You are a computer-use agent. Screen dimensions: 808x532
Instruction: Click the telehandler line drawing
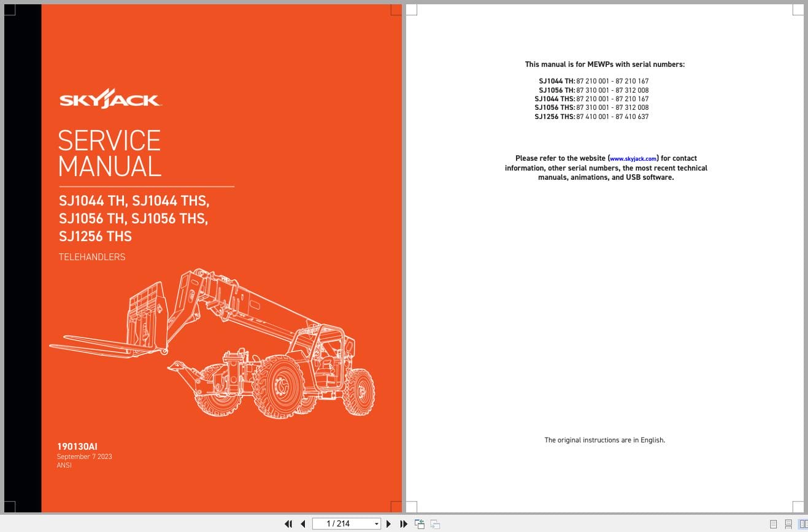[233, 350]
